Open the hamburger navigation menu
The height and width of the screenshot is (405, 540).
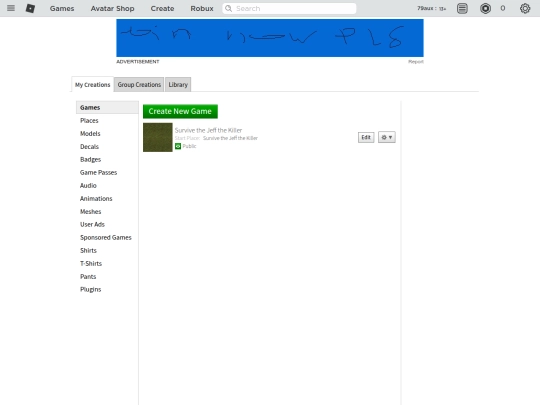click(11, 8)
